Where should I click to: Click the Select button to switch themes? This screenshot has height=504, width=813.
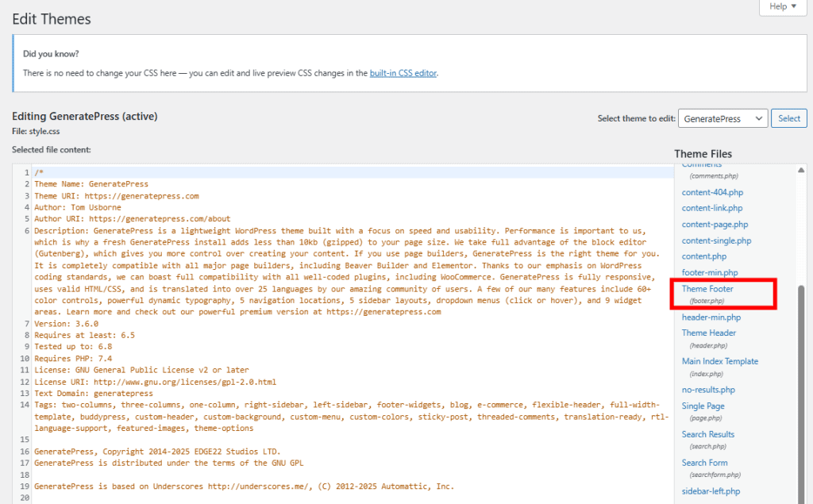click(788, 117)
